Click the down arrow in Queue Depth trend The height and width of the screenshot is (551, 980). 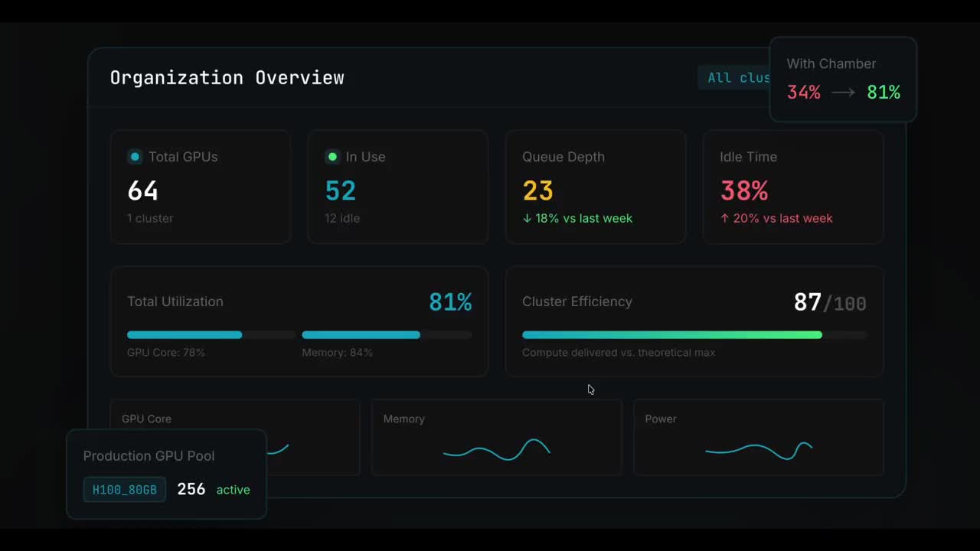click(x=527, y=219)
